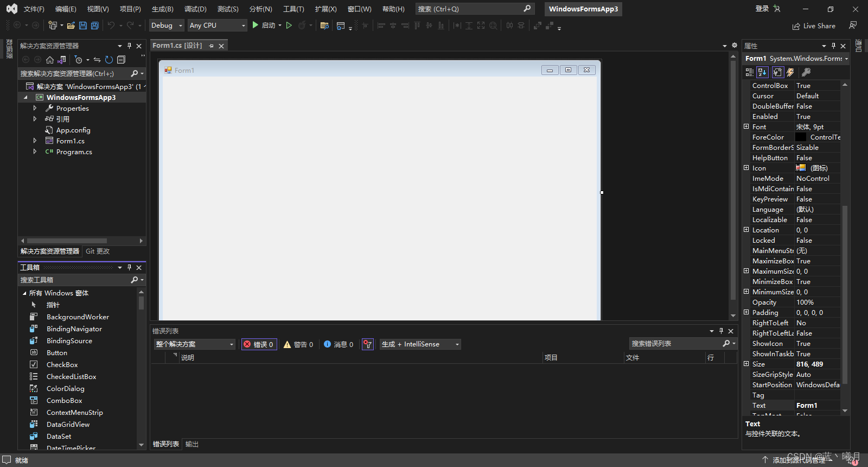Sort properties alphabetically
This screenshot has width=868, height=467.
(763, 72)
